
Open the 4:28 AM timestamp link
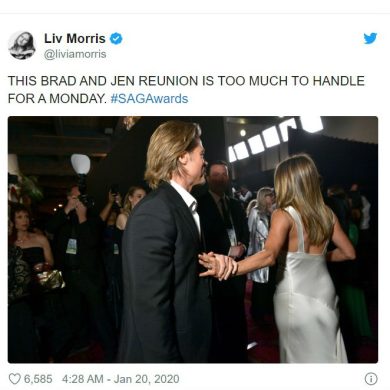(82, 379)
